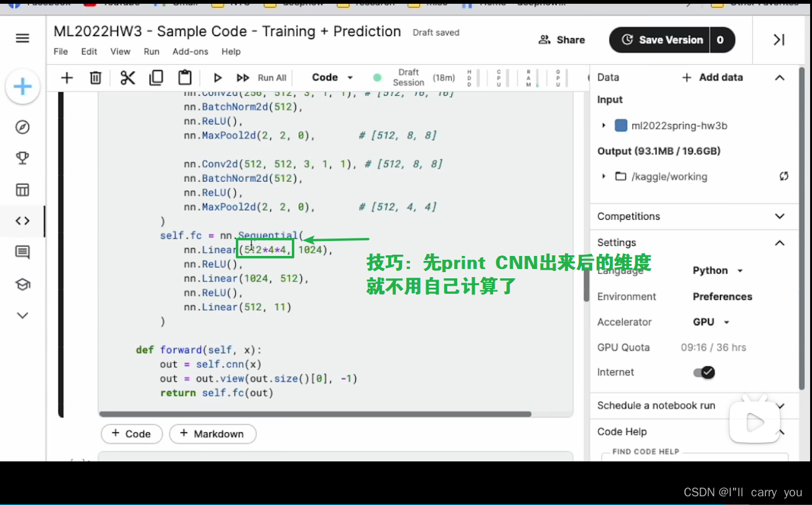The width and height of the screenshot is (812, 505).
Task: Refresh the output folder with refresh icon
Action: click(x=784, y=176)
